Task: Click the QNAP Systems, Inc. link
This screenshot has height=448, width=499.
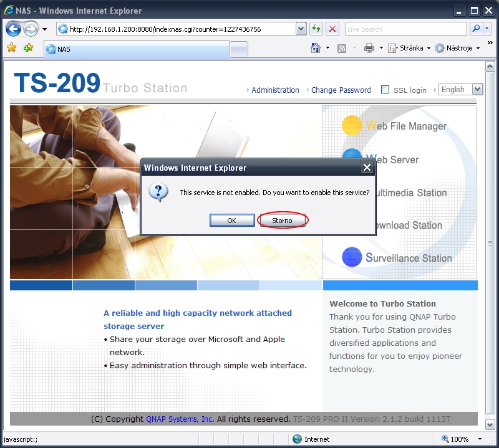Action: point(180,419)
